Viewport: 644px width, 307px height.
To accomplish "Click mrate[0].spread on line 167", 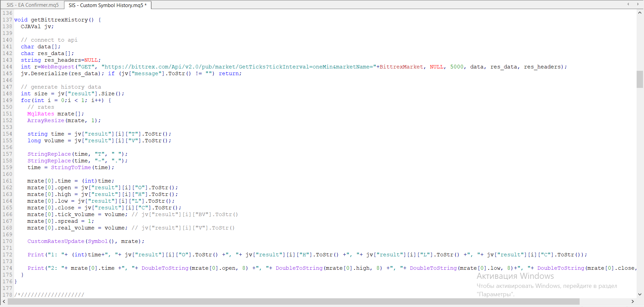I will [52, 221].
